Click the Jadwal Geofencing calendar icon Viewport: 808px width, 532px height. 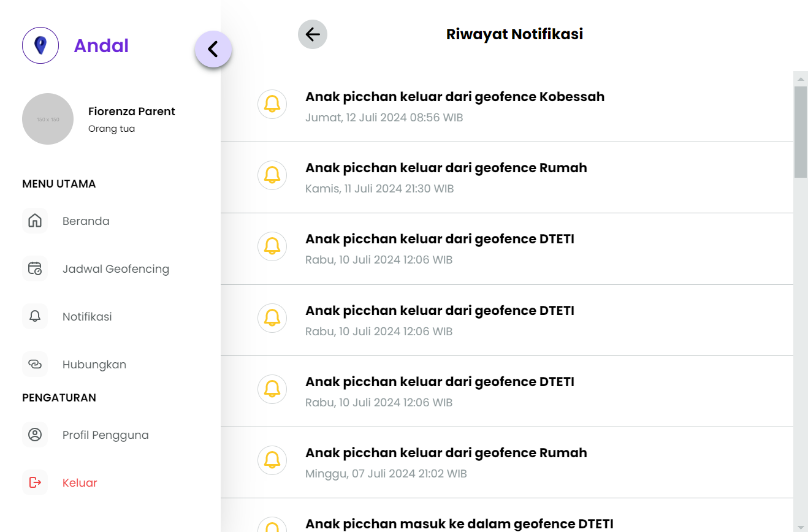tap(35, 269)
